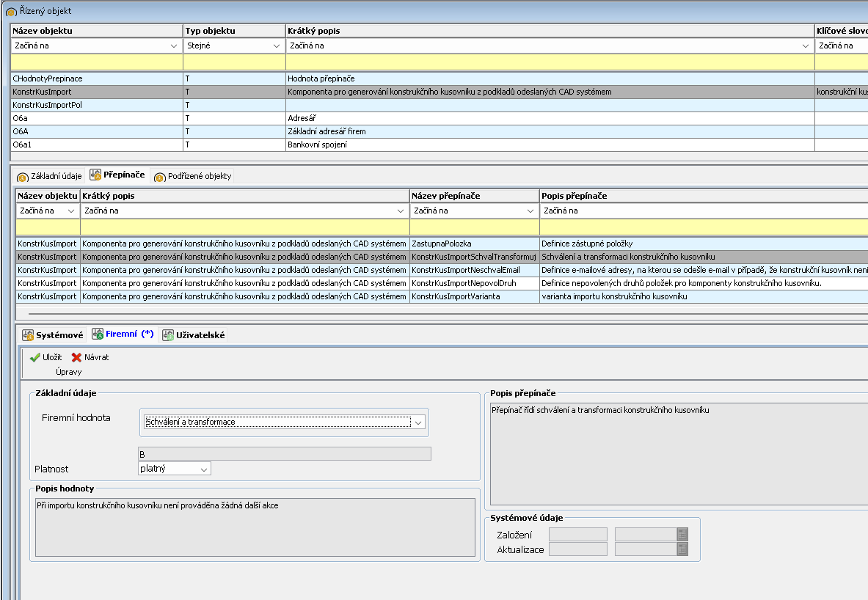Expand the Platnost dropdown
This screenshot has width=868, height=600.
[203, 469]
